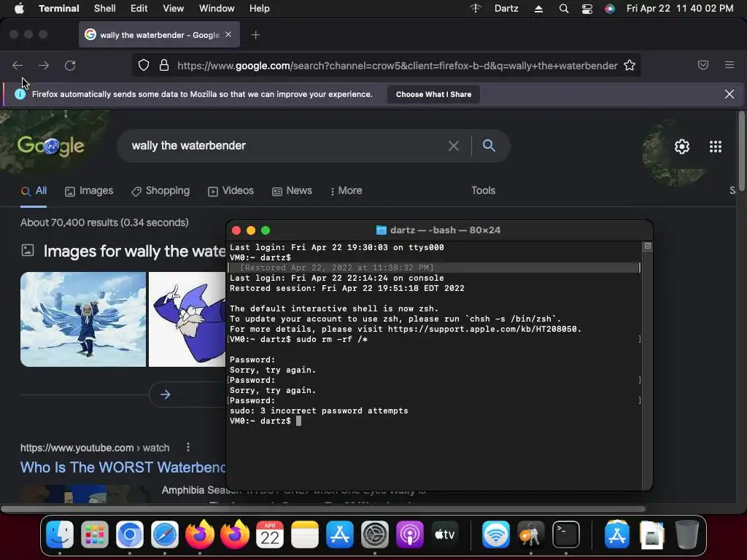Viewport: 747px width, 560px height.
Task: Open Launchpad from the dock
Action: tap(94, 534)
